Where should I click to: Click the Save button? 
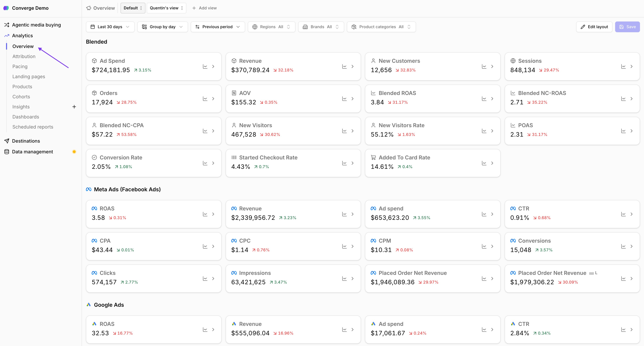[x=627, y=27]
